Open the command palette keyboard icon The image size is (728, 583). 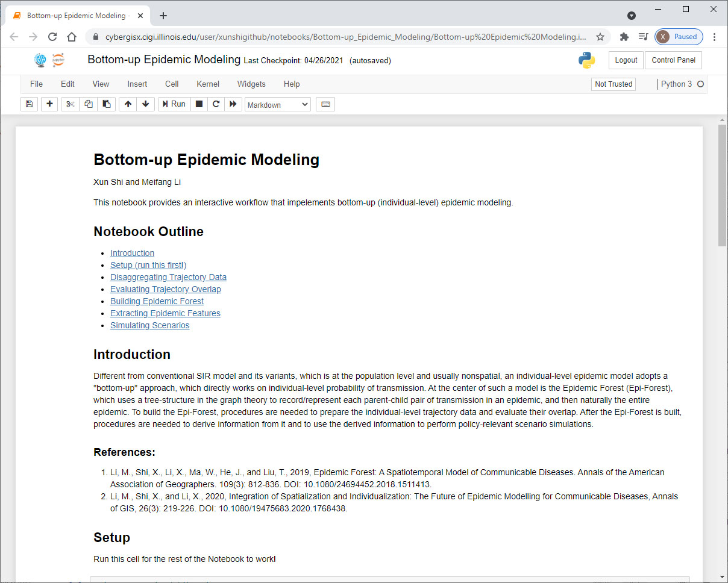point(325,104)
